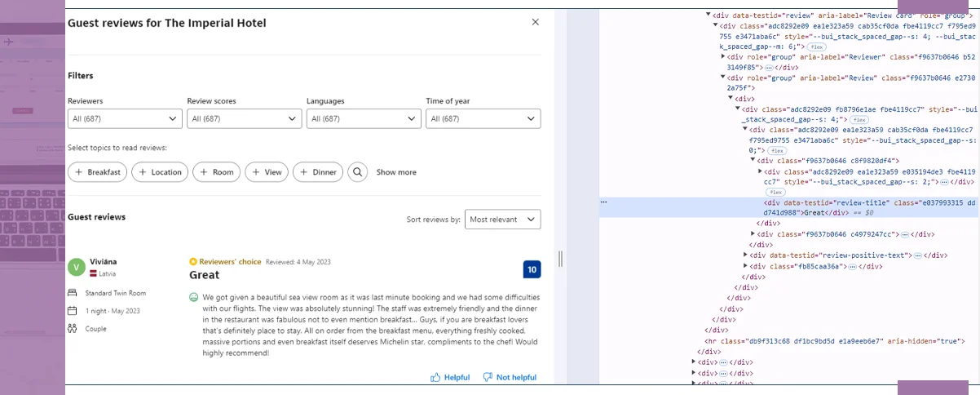Expand the aria-label="Reviewer" group node

coord(723,57)
